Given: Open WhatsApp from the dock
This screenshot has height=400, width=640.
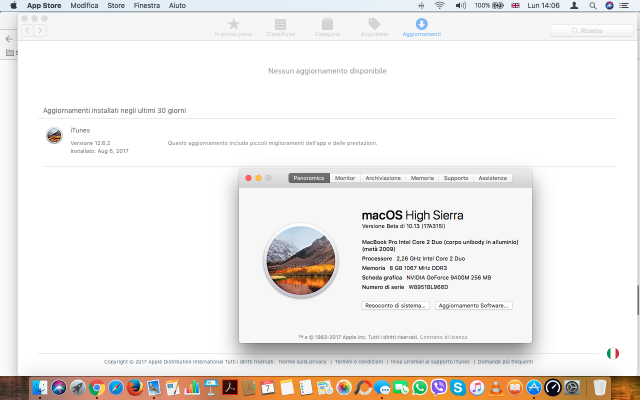Looking at the screenshot, I should pyautogui.click(x=420, y=387).
